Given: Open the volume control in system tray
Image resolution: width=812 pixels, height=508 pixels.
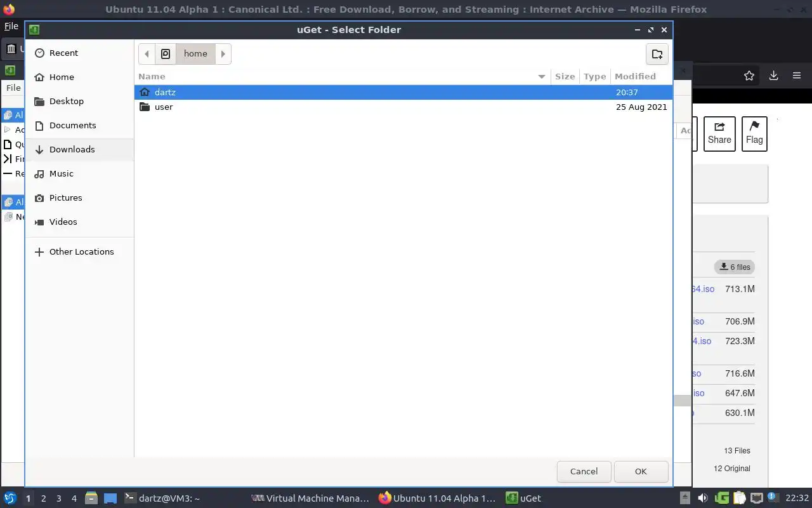Looking at the screenshot, I should click(x=703, y=498).
